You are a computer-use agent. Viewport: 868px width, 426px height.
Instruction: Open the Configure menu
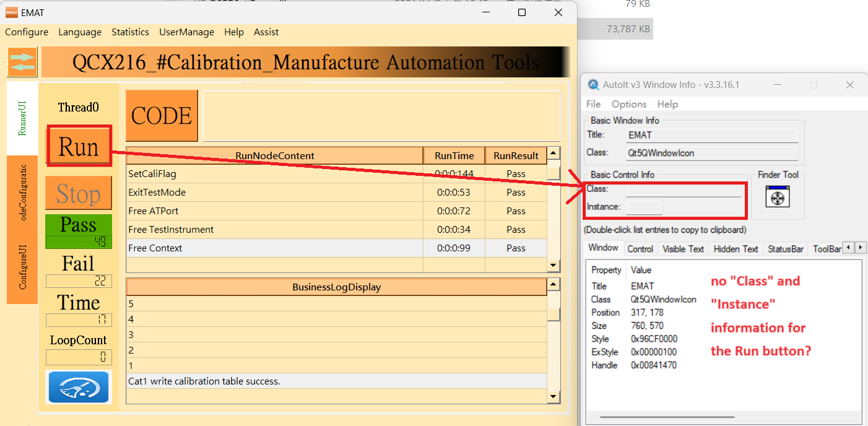27,32
